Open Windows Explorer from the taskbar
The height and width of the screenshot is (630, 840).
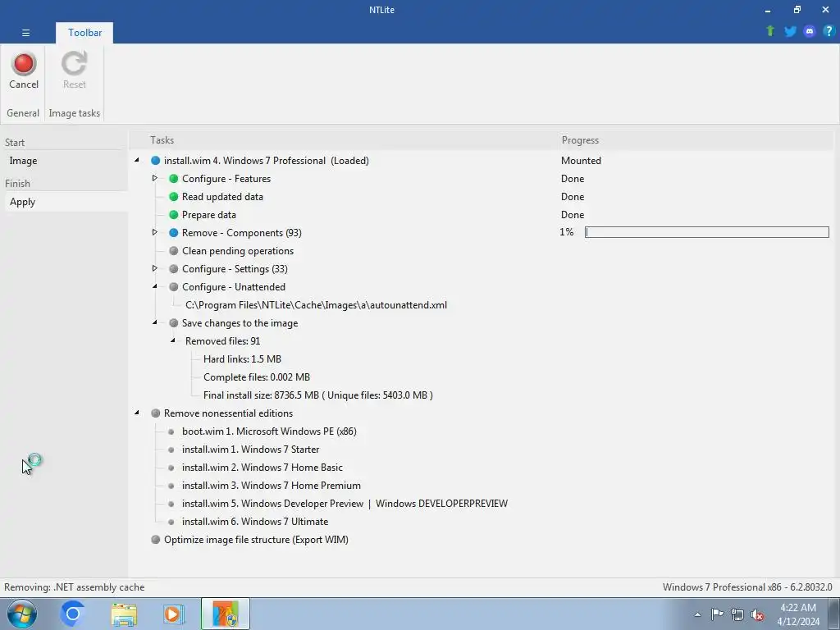125,614
